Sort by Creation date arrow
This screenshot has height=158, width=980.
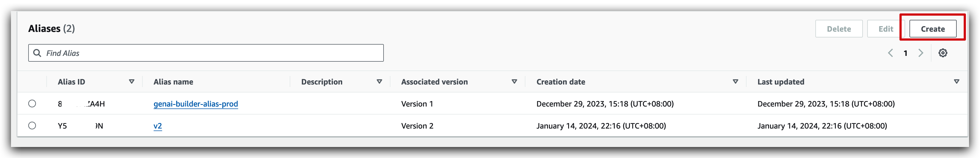point(735,82)
